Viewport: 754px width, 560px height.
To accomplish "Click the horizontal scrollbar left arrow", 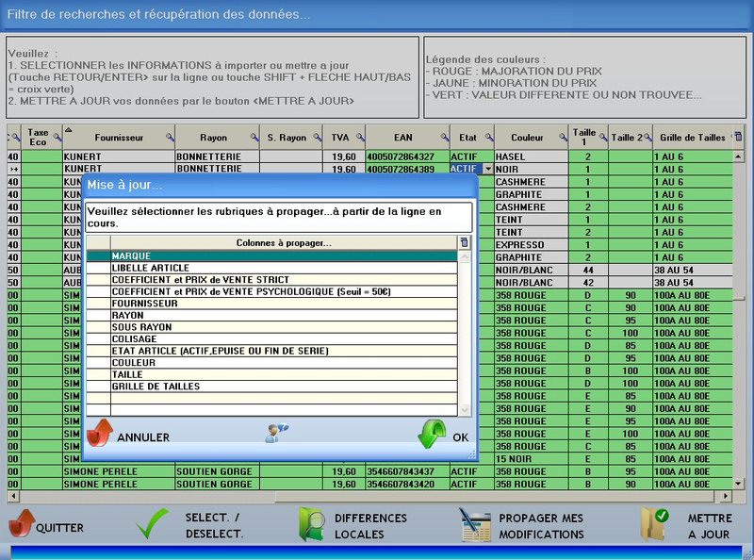I will (13, 496).
